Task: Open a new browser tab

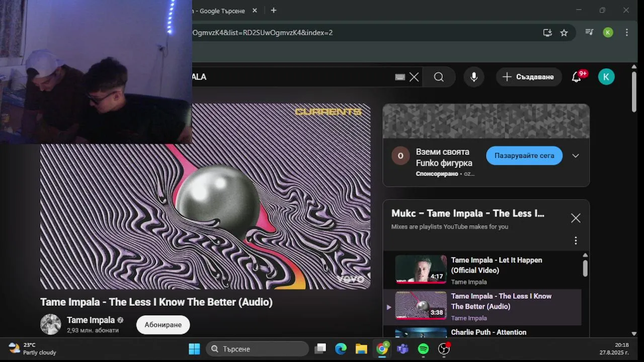Action: (x=274, y=10)
